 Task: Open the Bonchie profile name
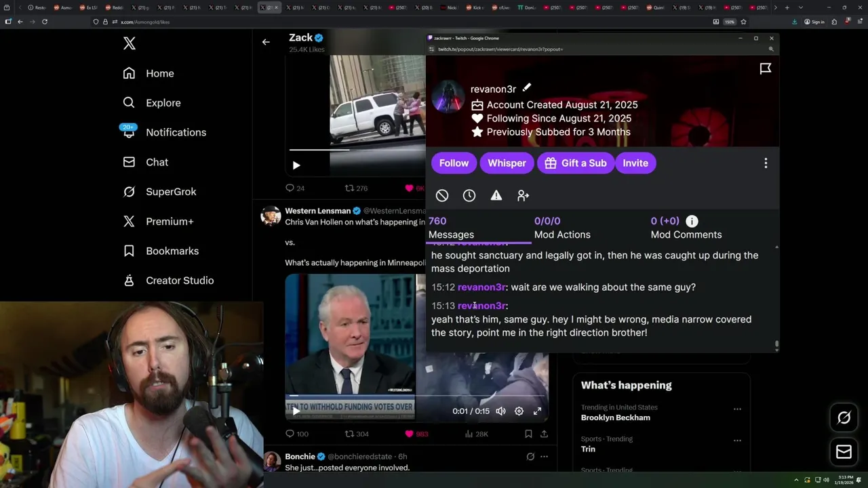tap(300, 456)
